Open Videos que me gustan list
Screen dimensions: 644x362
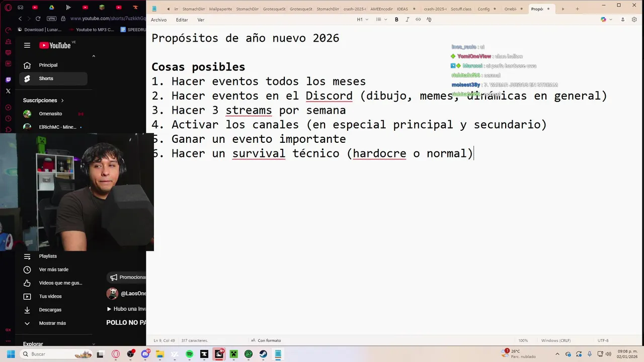click(x=53, y=283)
